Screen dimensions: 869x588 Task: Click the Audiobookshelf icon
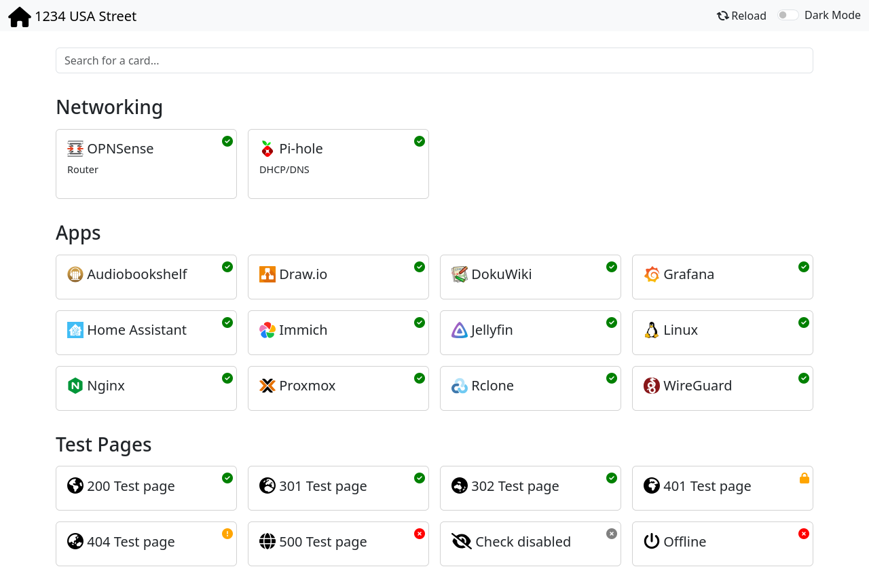click(x=75, y=274)
